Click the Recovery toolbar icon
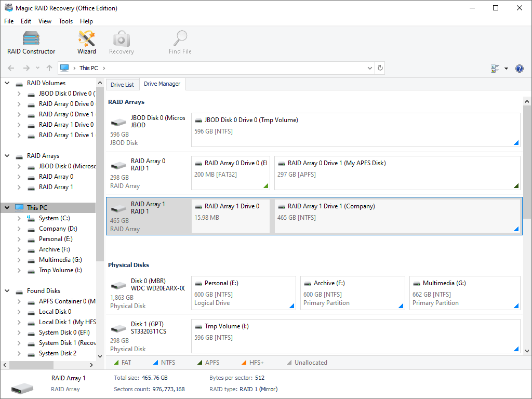 [x=121, y=42]
